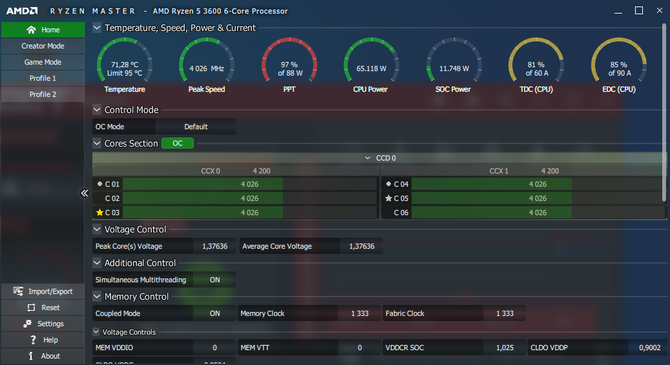Click the Home house icon
Image resolution: width=670 pixels, height=365 pixels.
[31, 29]
